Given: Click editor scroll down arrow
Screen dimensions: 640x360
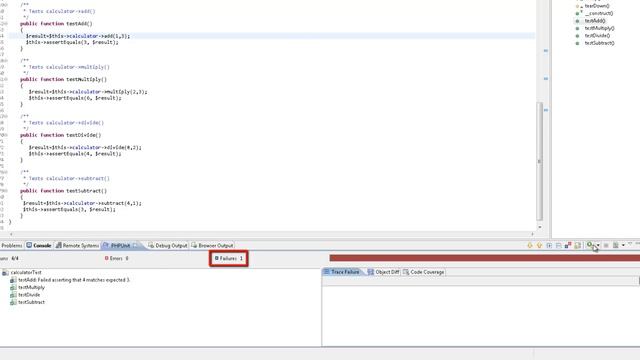Looking at the screenshot, I should pyautogui.click(x=540, y=227).
